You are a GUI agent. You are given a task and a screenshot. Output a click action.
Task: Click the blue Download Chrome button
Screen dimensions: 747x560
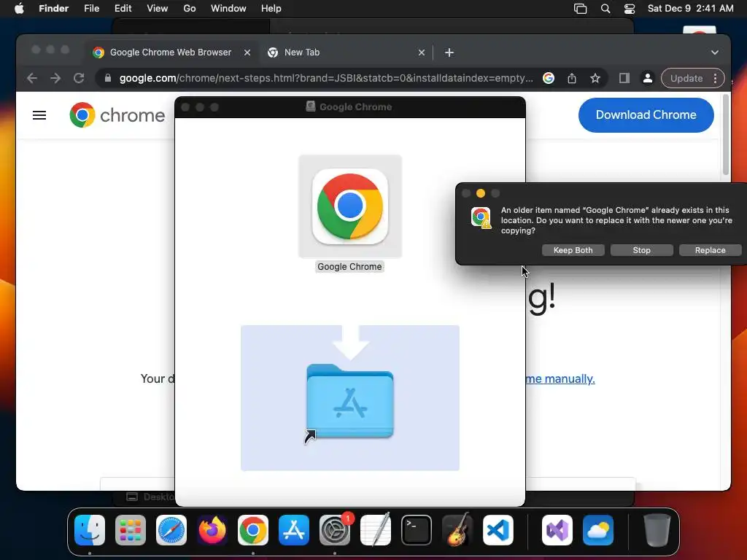646,114
